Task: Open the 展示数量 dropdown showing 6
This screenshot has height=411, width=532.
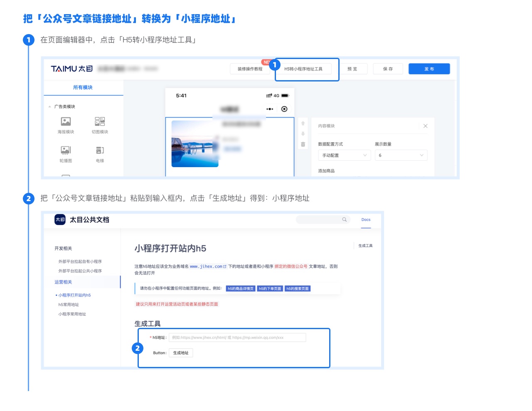Action: coord(401,155)
